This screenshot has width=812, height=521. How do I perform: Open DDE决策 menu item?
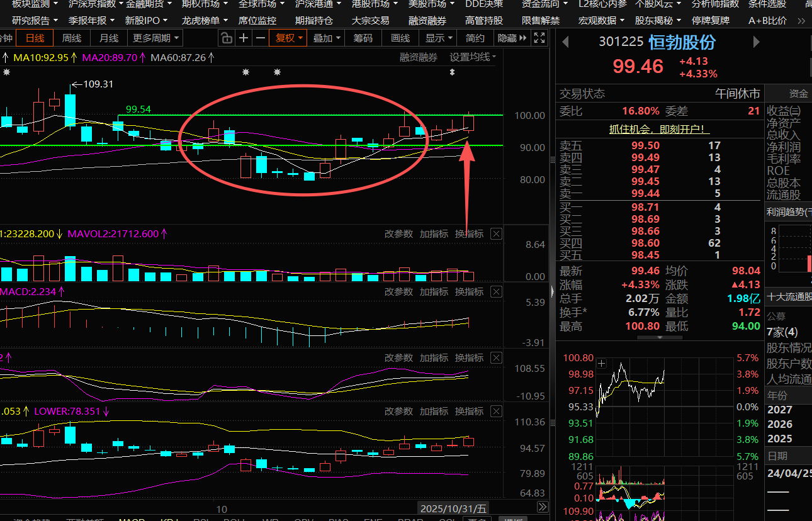coord(484,3)
